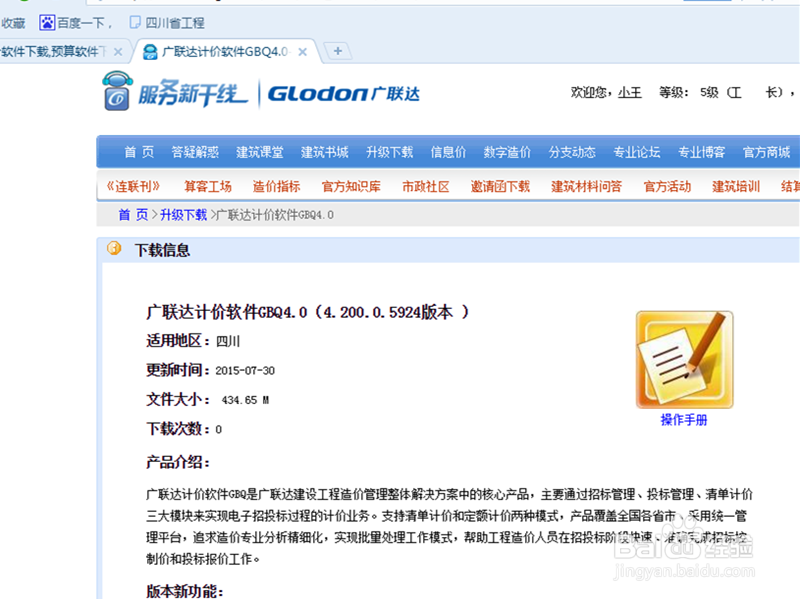This screenshot has width=800, height=599.
Task: Open the 操作手册 text link
Action: tap(684, 420)
